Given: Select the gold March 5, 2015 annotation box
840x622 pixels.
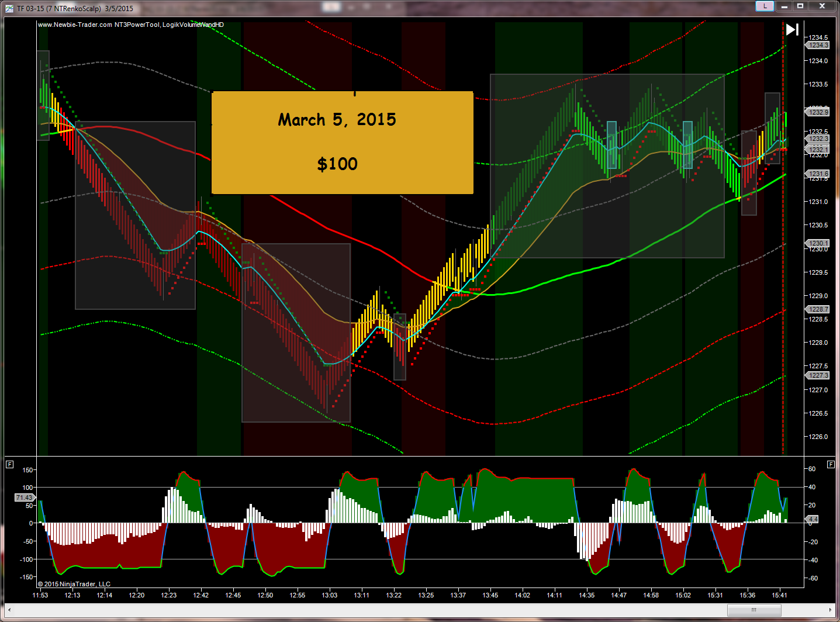Looking at the screenshot, I should pos(342,142).
